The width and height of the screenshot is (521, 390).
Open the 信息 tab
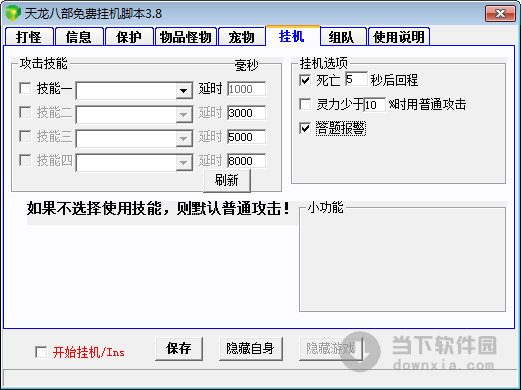click(x=79, y=37)
